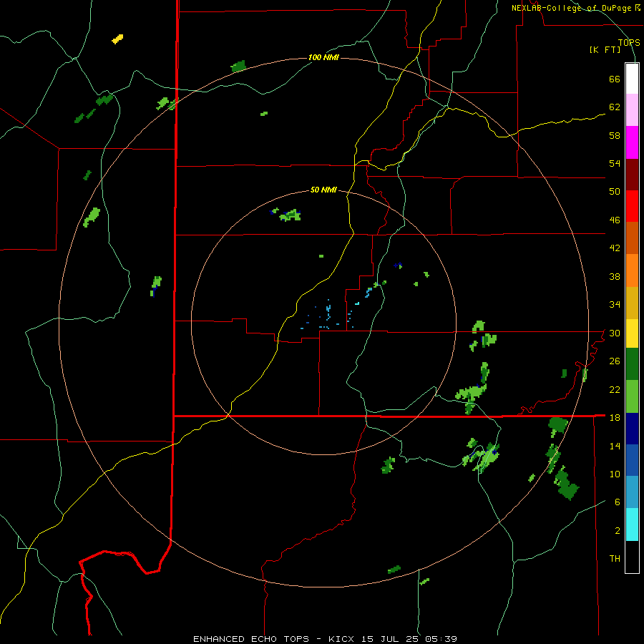The height and width of the screenshot is (644, 644).
Task: Select the navy blue legend swatch
Action: pos(632,429)
